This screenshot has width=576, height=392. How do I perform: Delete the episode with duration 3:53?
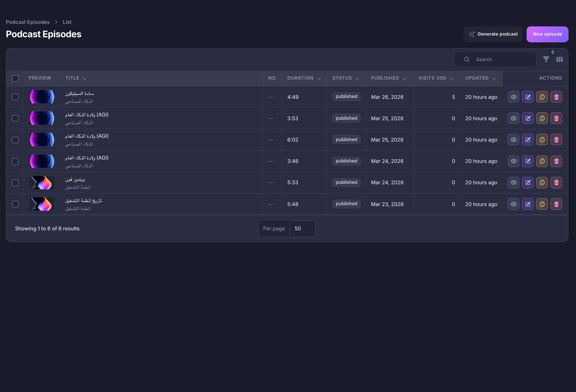point(556,118)
